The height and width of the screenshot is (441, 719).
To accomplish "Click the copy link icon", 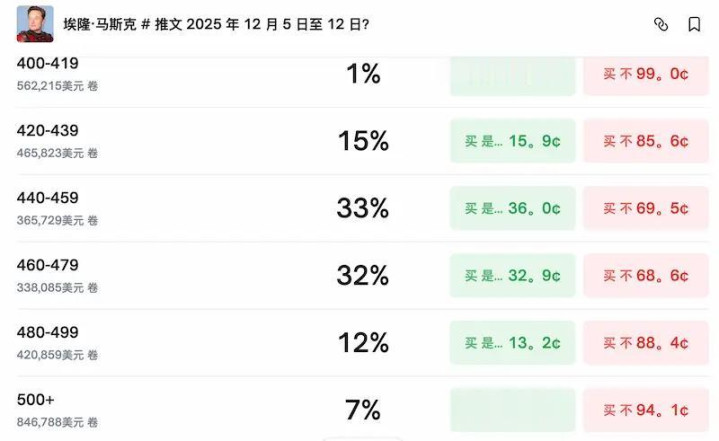I will tap(661, 25).
